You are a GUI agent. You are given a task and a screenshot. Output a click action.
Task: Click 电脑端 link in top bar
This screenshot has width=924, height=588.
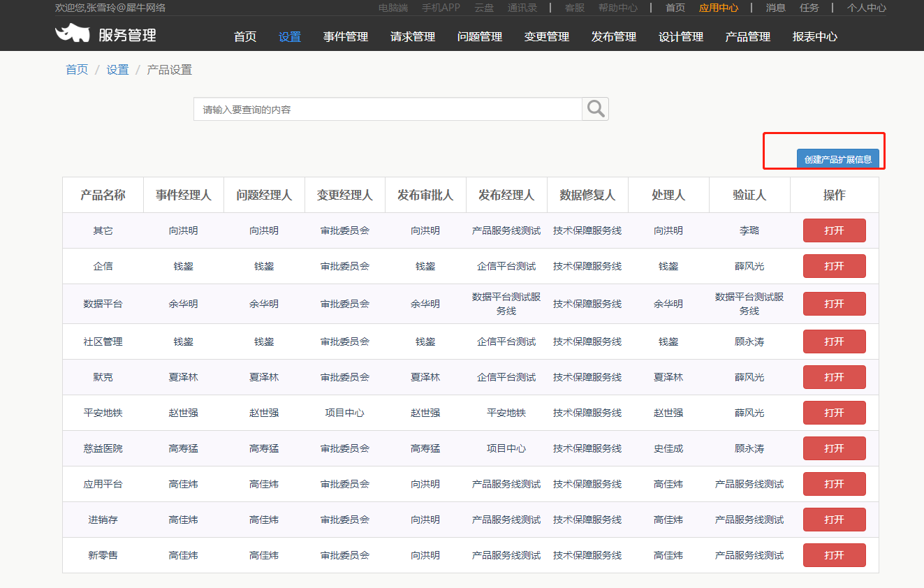click(393, 8)
